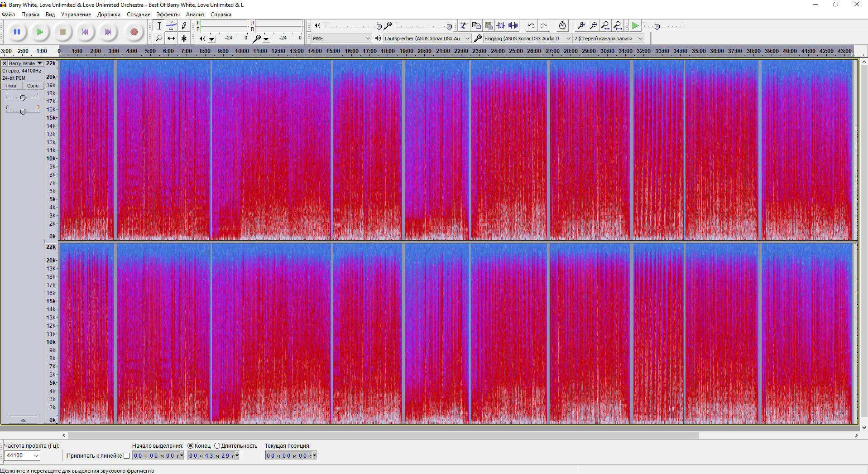Screen dimensions: 868x474
Task: Activate the Zoom magnifier tool
Action: (x=159, y=39)
